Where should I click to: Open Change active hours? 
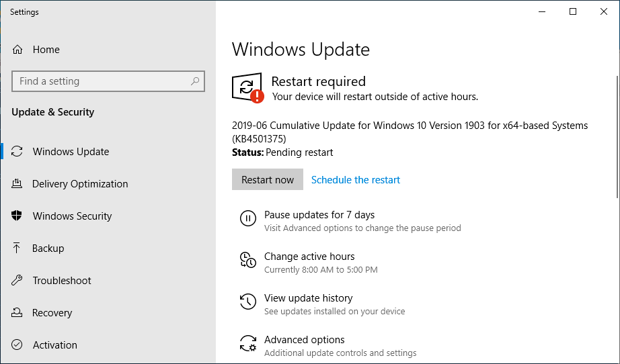[309, 257]
